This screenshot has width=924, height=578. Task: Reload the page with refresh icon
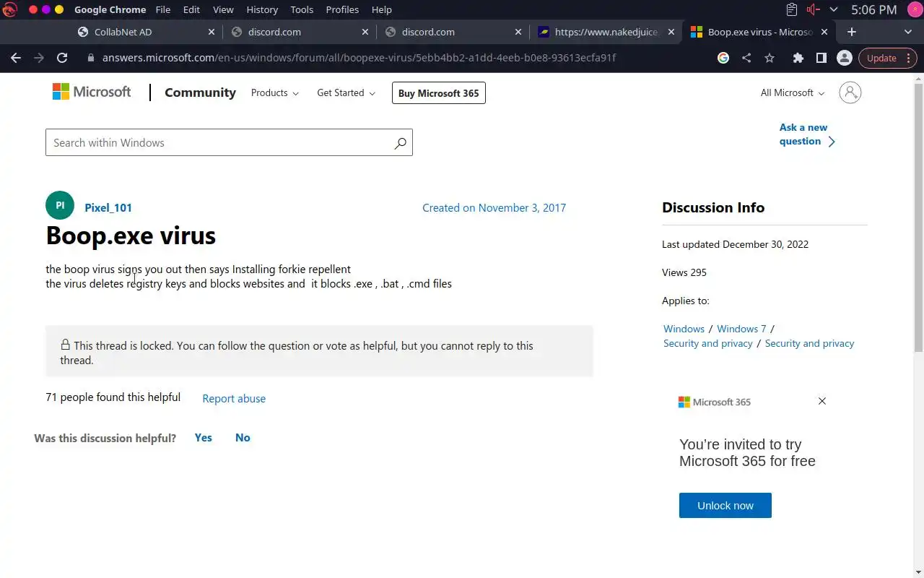tap(62, 58)
